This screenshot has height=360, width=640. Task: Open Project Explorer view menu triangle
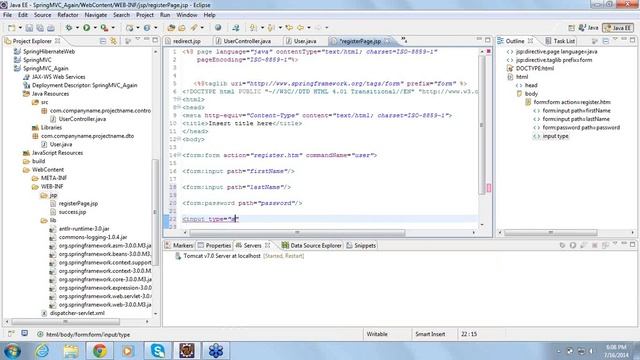(x=138, y=40)
